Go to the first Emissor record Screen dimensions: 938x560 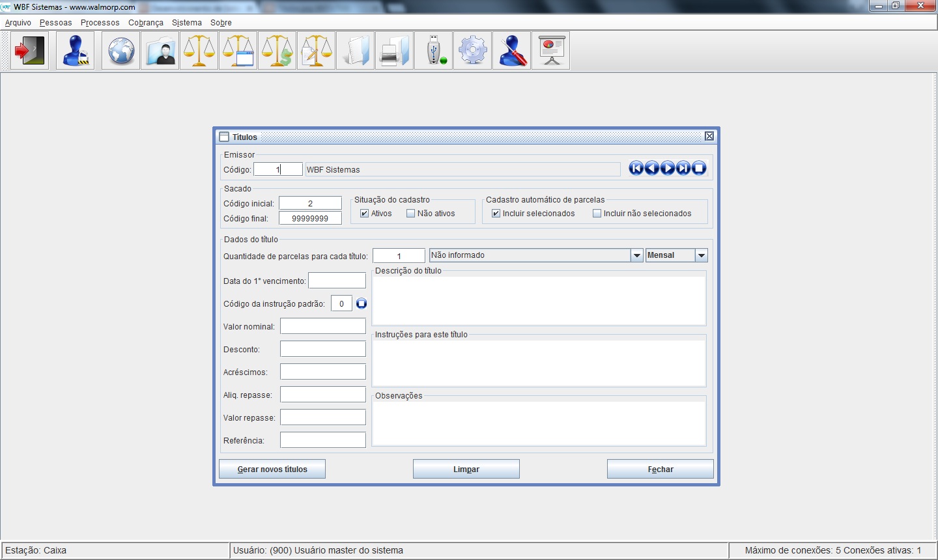point(636,169)
